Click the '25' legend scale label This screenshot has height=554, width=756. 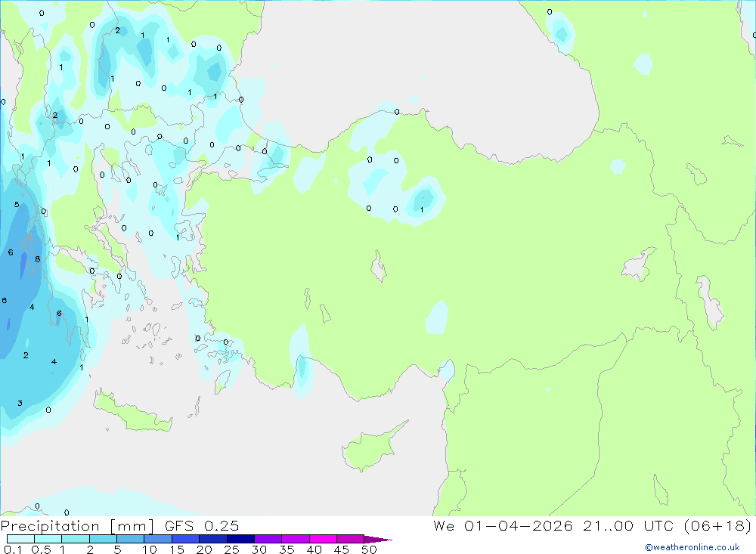pyautogui.click(x=232, y=549)
